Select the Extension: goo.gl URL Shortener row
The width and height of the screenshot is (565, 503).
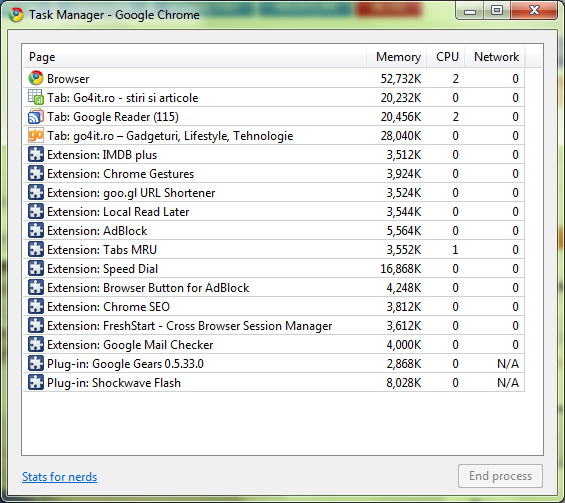tap(274, 193)
